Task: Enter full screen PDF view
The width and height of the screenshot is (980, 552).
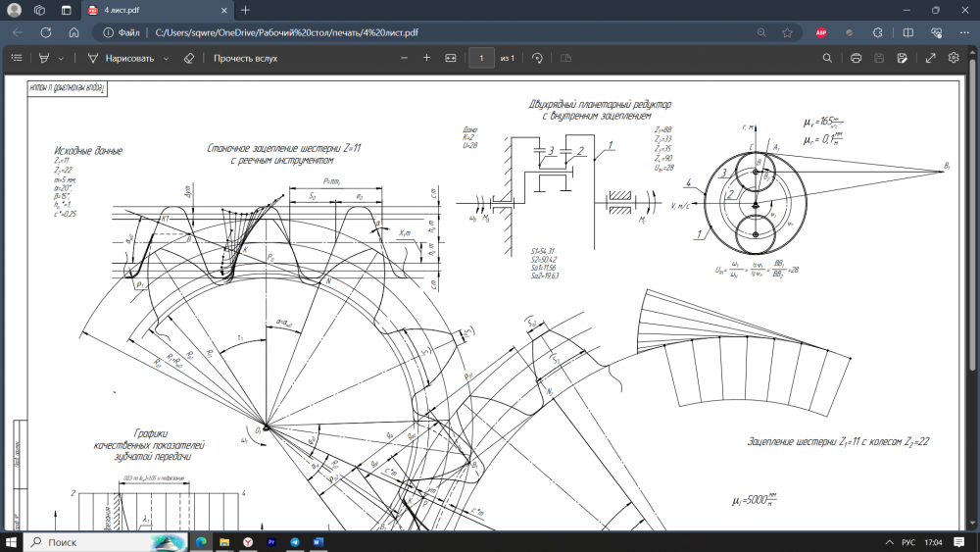Action: [x=930, y=58]
